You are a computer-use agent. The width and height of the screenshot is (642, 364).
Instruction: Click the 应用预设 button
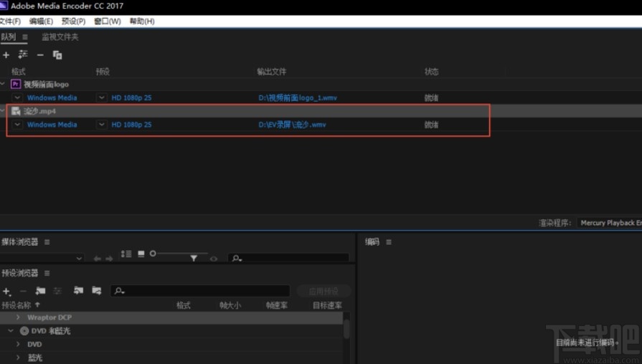[324, 291]
